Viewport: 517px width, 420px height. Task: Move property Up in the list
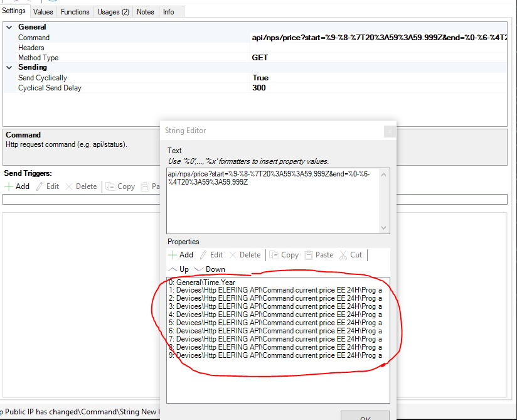pos(178,269)
